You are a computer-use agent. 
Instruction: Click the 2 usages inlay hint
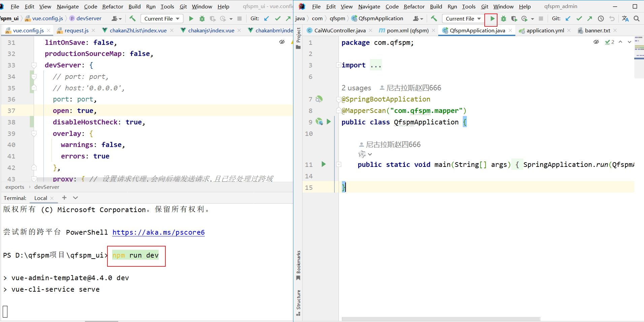[x=356, y=88]
